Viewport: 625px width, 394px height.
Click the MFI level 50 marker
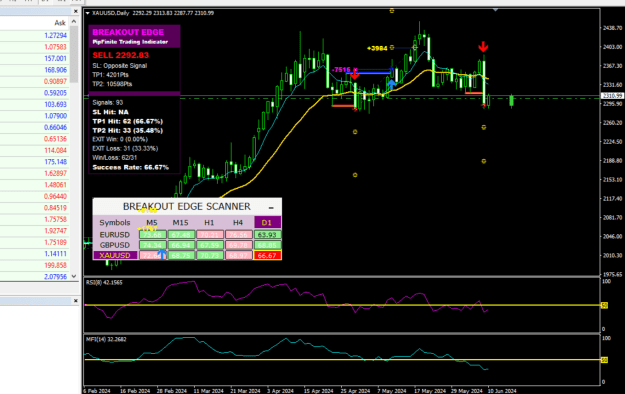click(x=604, y=360)
